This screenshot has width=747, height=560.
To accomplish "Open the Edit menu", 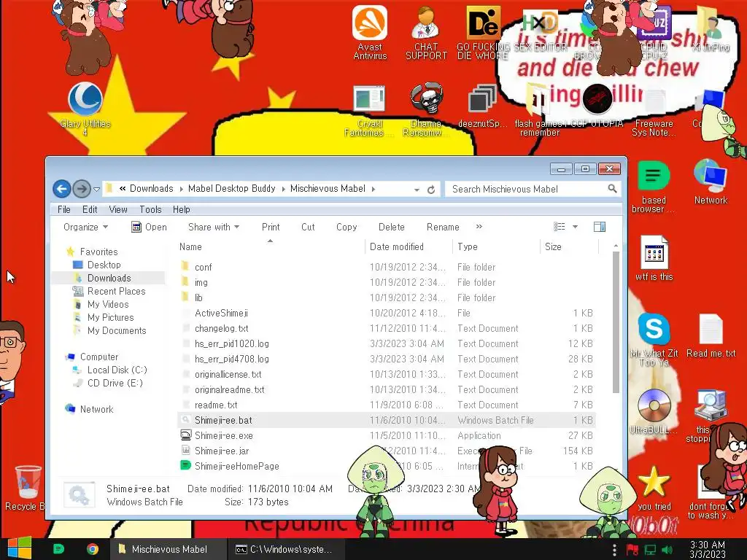I will pyautogui.click(x=90, y=209).
